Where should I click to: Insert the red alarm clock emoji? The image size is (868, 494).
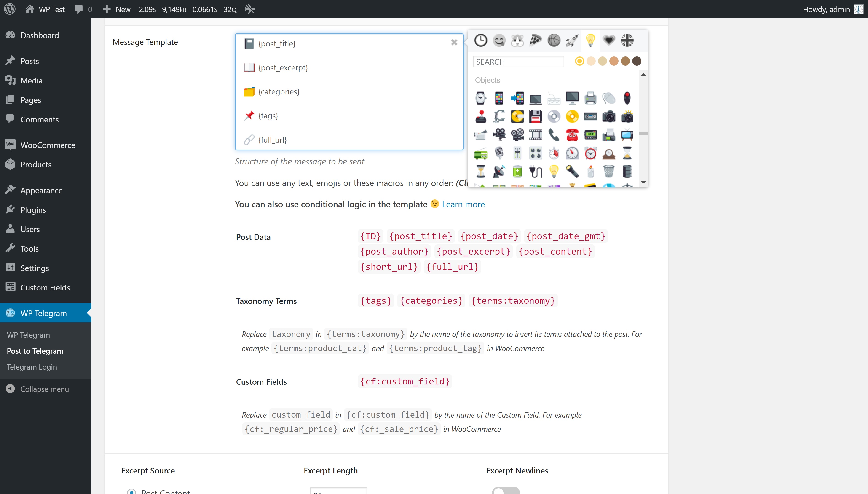click(590, 153)
